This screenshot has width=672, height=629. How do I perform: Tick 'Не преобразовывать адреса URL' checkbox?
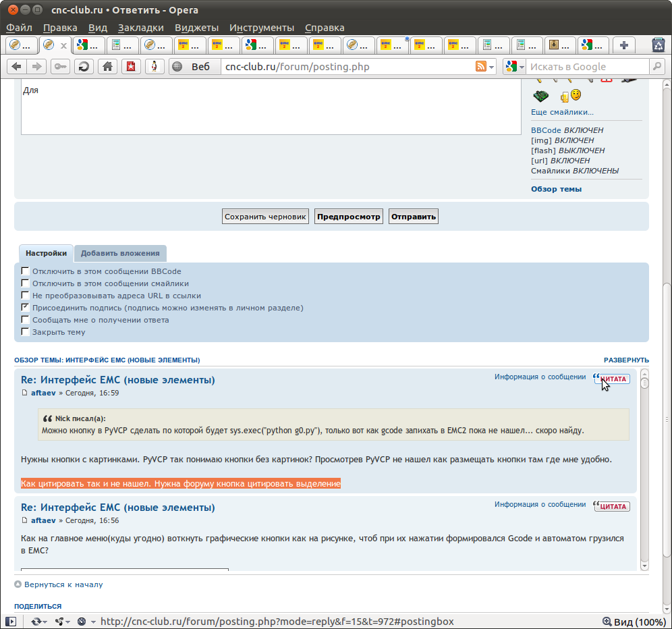coord(25,295)
